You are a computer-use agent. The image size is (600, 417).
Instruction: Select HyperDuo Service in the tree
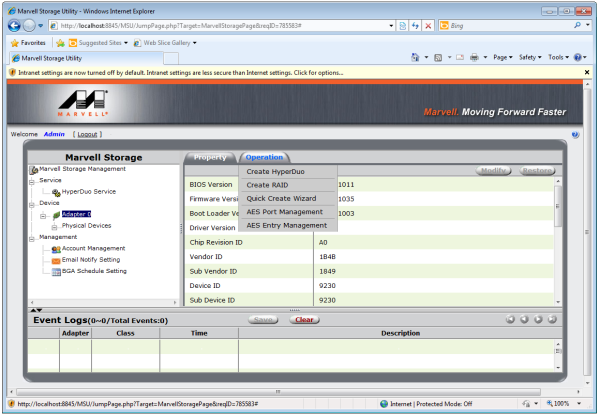point(88,192)
